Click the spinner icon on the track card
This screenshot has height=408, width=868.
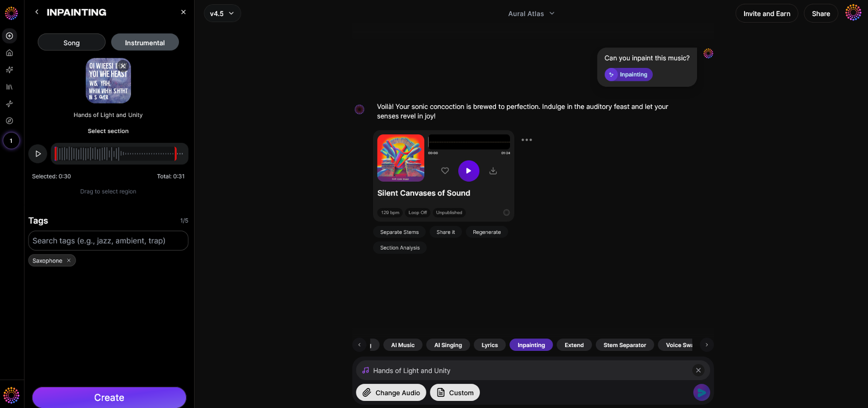[x=506, y=212]
